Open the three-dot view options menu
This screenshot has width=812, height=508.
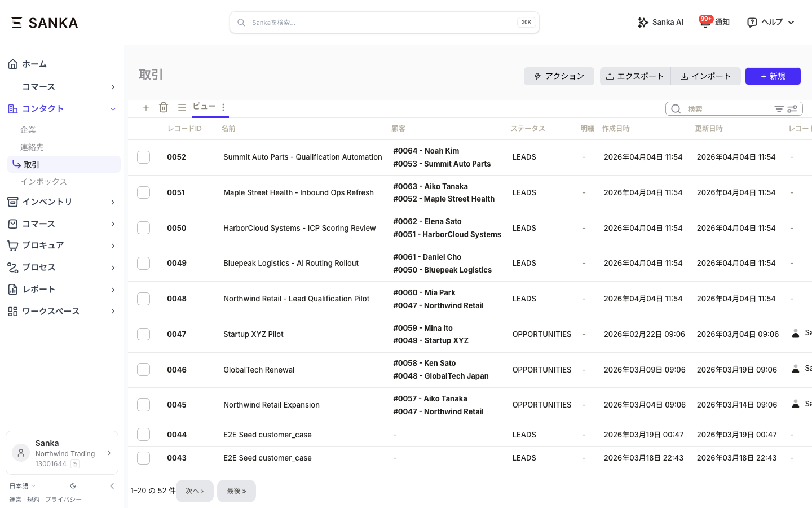coord(223,107)
